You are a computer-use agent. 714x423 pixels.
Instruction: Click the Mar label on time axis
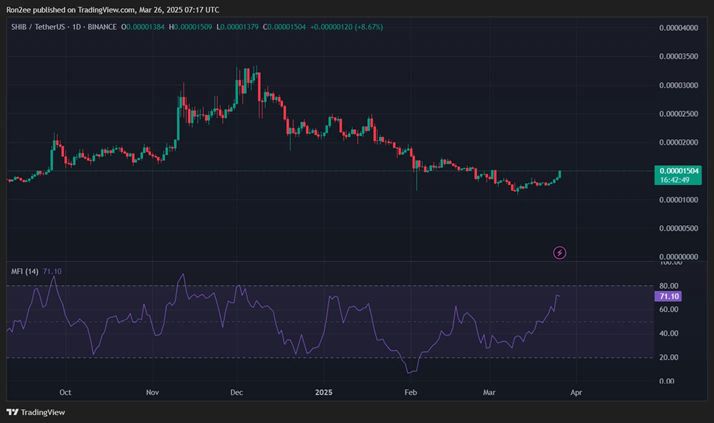pos(489,394)
